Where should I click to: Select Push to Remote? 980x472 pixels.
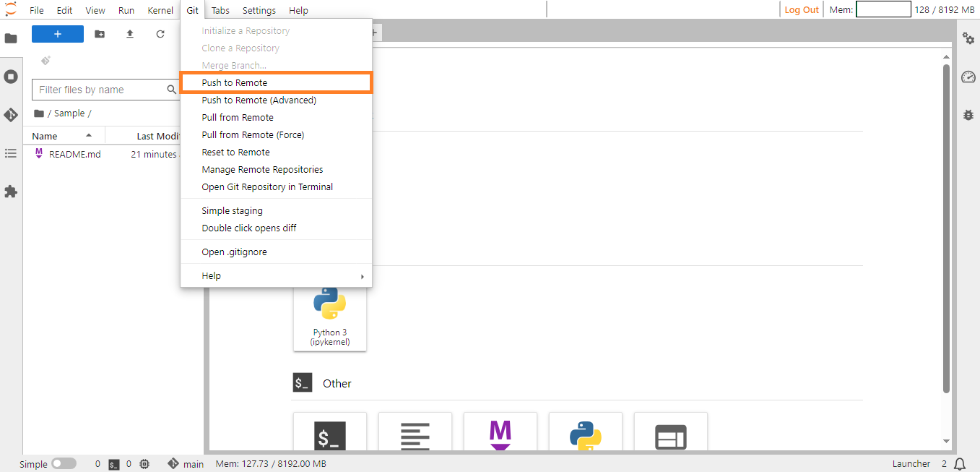point(276,83)
